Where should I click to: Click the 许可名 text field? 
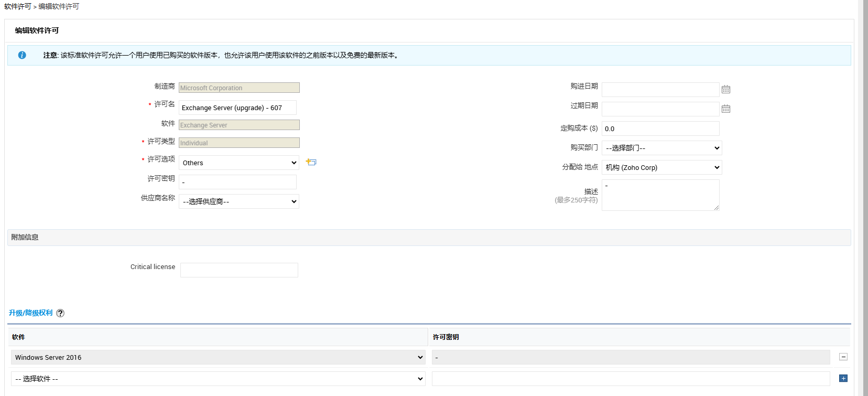[x=237, y=108]
